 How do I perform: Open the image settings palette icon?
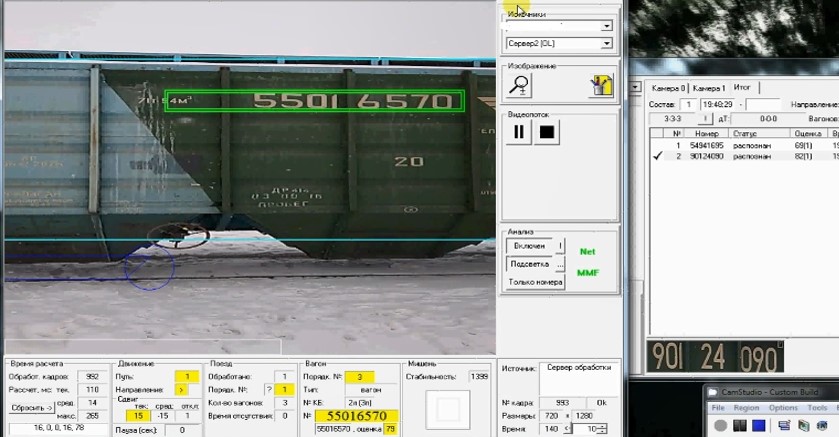pos(600,86)
